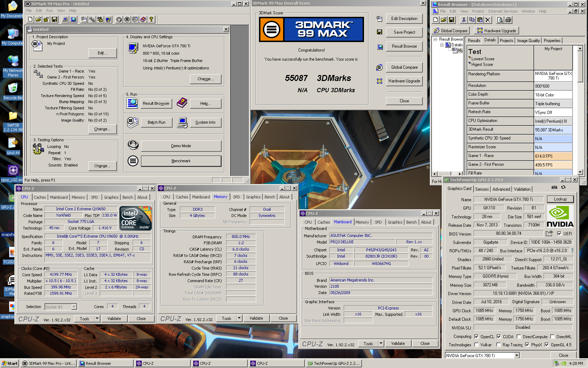Click horizontal scrollbar right arrow under Result Browser tree
The image size is (588, 368).
click(460, 173)
